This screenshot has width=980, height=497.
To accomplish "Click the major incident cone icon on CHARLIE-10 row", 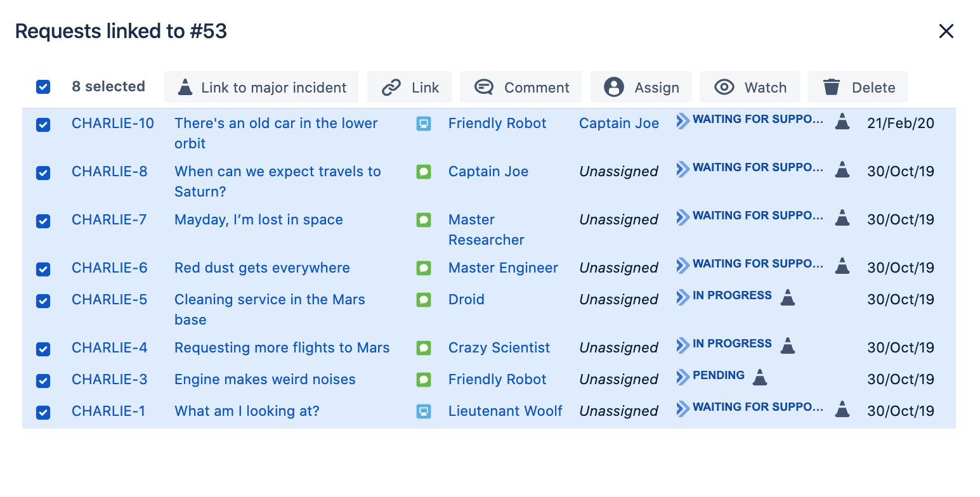I will pos(842,121).
